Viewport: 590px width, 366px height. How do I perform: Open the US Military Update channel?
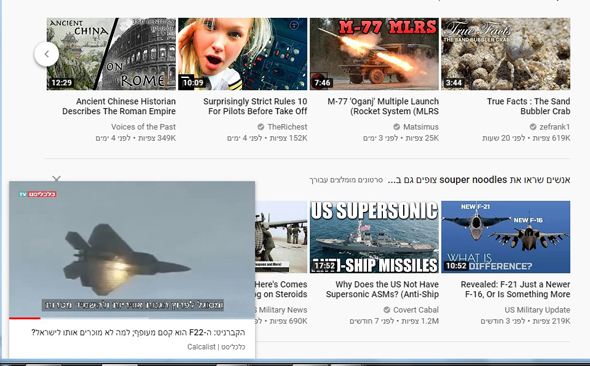[x=537, y=310]
